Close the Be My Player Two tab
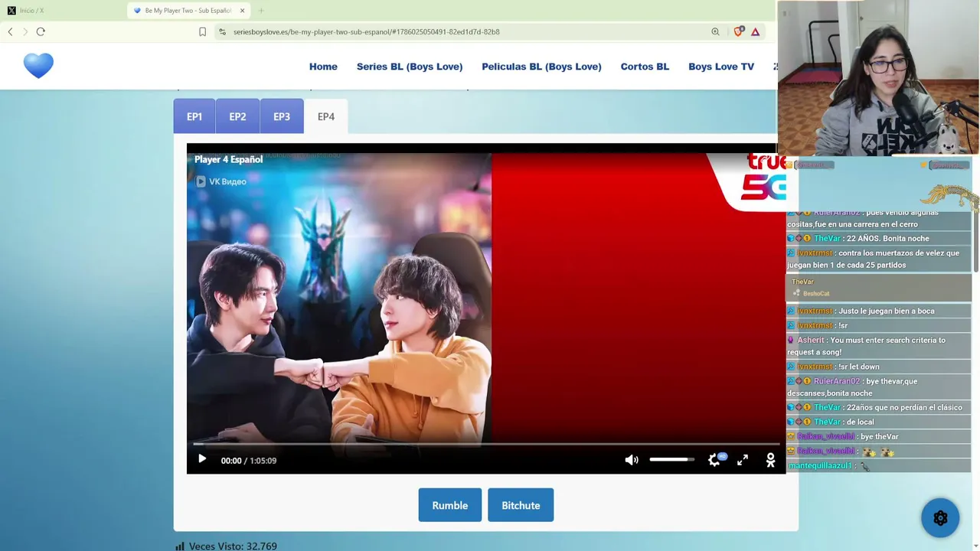This screenshot has height=551, width=980. [242, 11]
